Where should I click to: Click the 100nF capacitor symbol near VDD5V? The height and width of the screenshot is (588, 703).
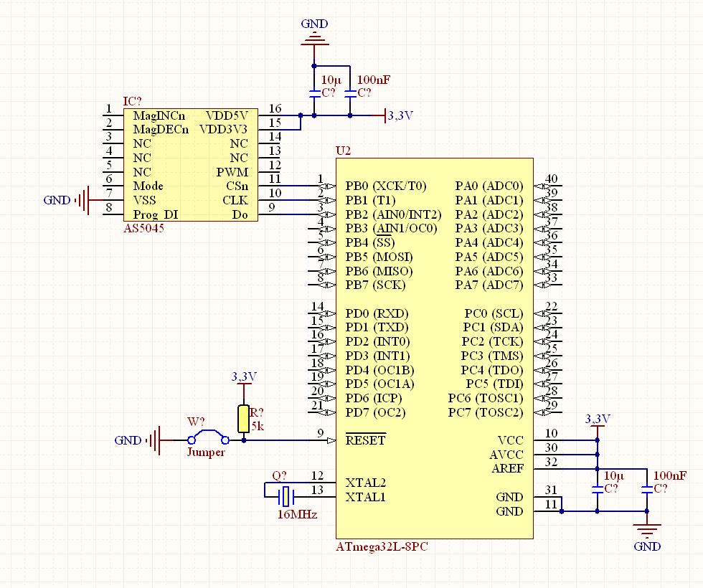350,93
